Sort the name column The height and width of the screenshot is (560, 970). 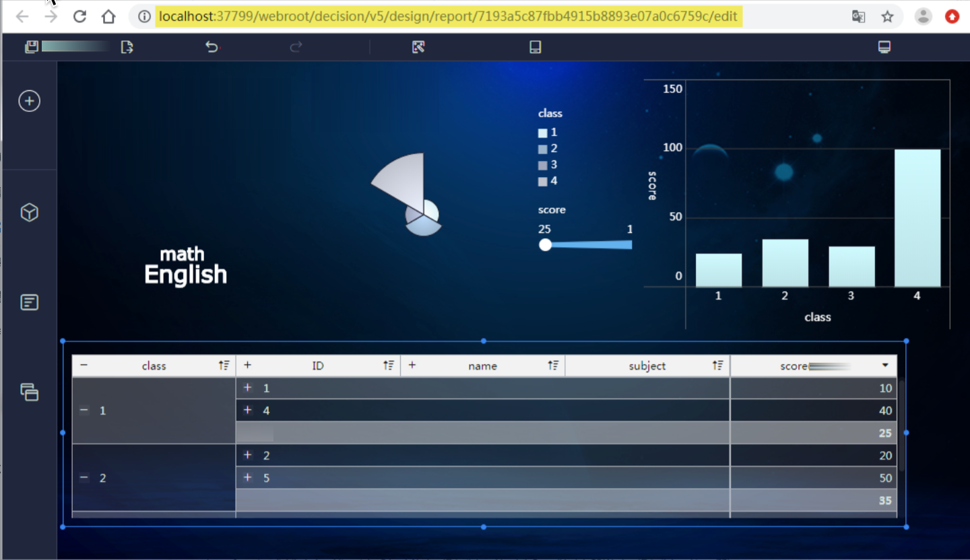pos(553,365)
